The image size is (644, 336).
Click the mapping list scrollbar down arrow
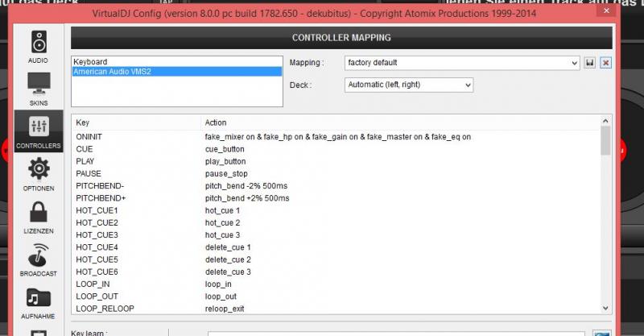pyautogui.click(x=605, y=308)
